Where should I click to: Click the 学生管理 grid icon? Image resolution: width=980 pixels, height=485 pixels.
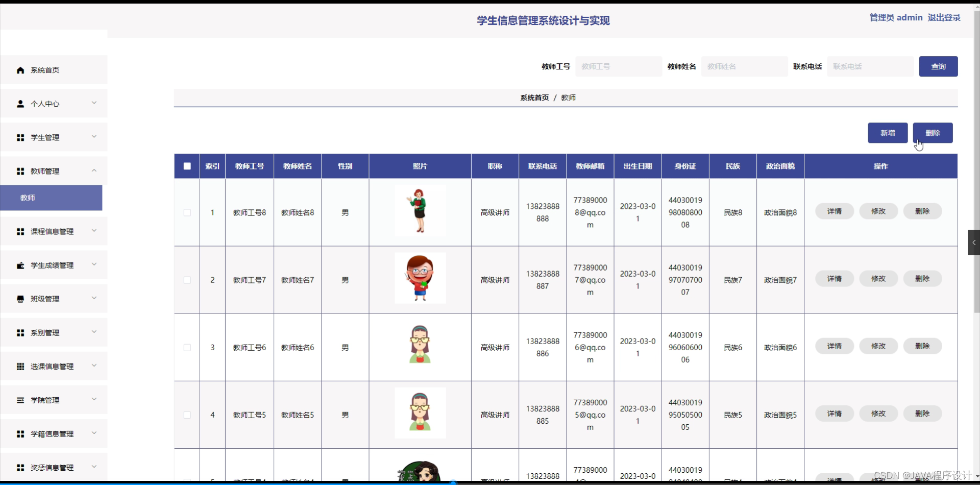(20, 137)
